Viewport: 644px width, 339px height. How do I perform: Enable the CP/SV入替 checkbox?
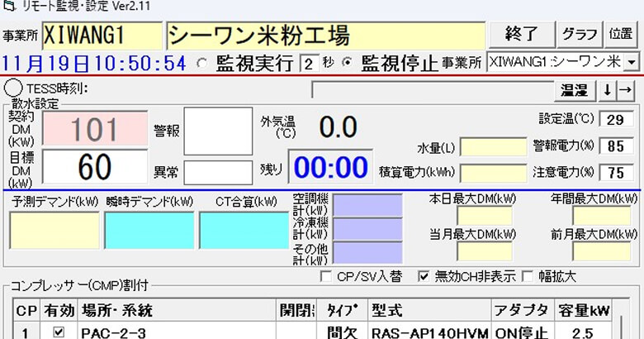coord(324,275)
